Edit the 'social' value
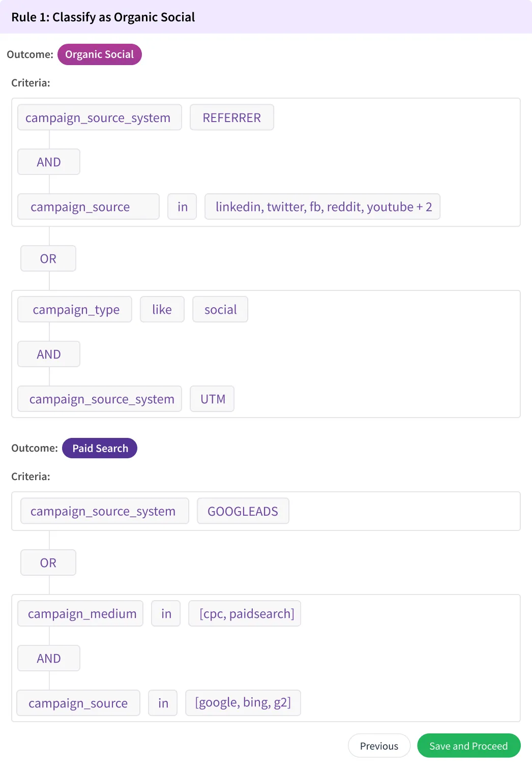532x770 pixels. click(220, 309)
